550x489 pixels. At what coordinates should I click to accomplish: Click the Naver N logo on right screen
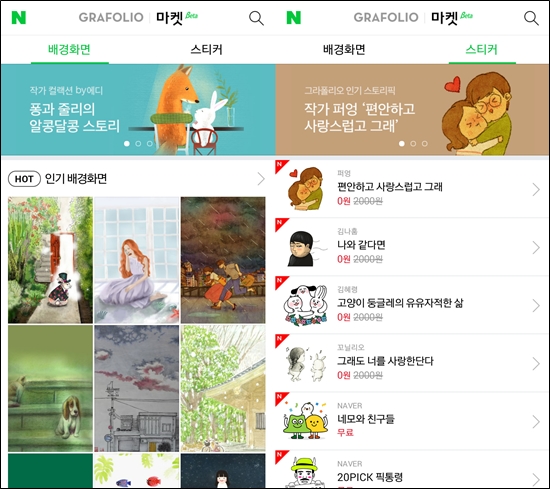(294, 17)
